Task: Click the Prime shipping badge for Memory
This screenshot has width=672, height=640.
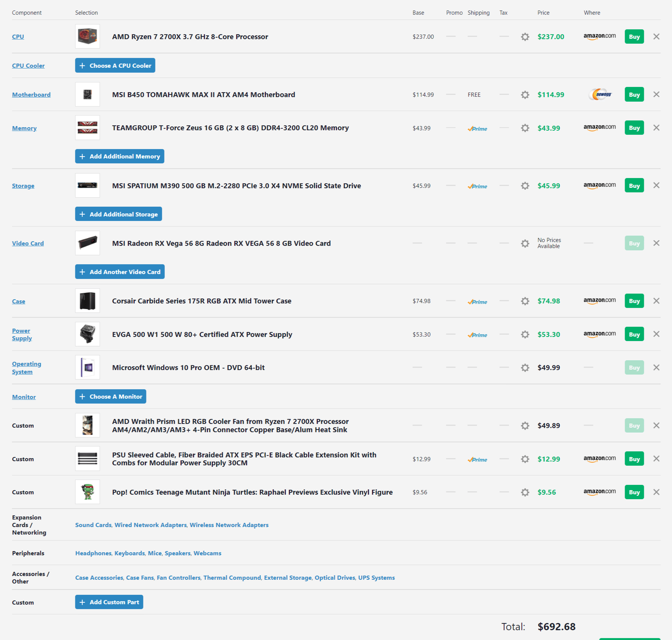Action: (477, 129)
